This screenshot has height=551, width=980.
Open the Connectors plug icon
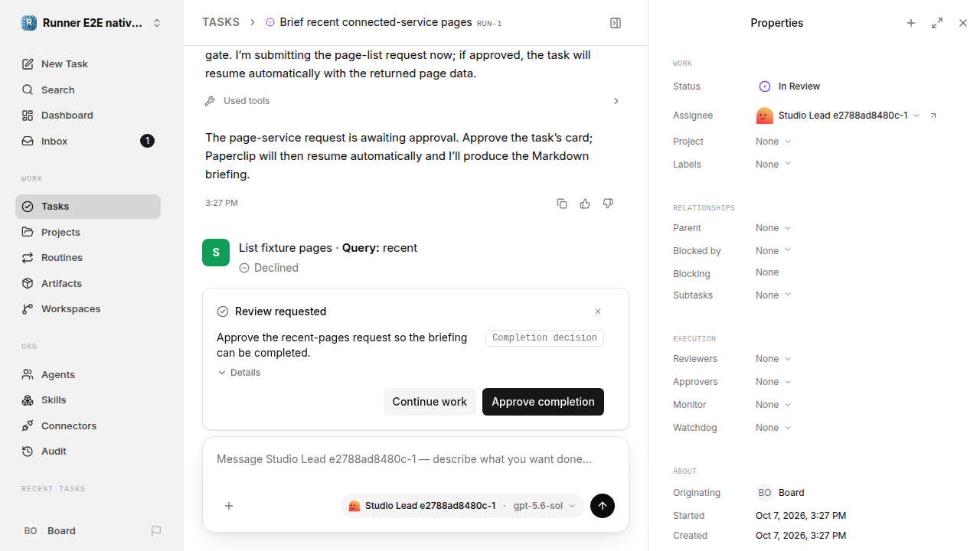point(28,425)
